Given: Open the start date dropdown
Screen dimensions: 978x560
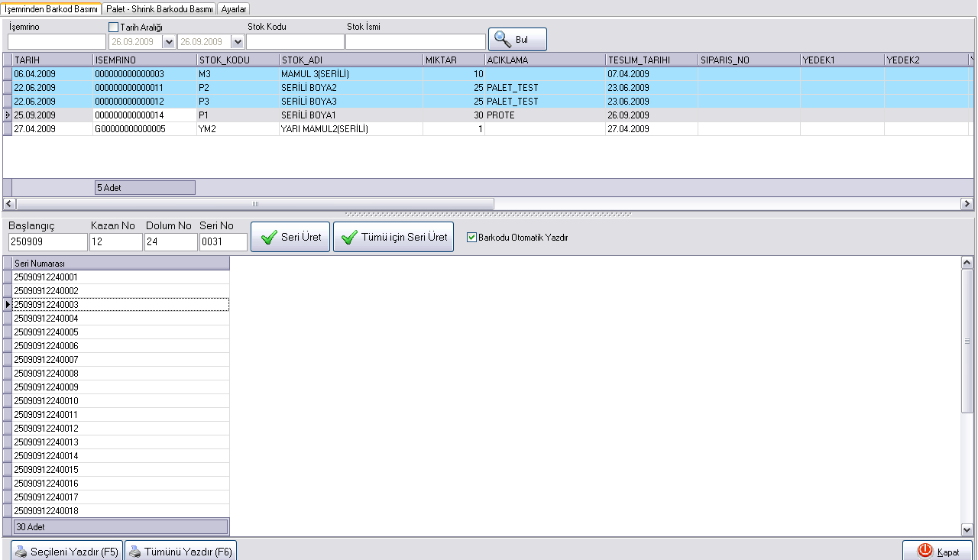Looking at the screenshot, I should (169, 42).
